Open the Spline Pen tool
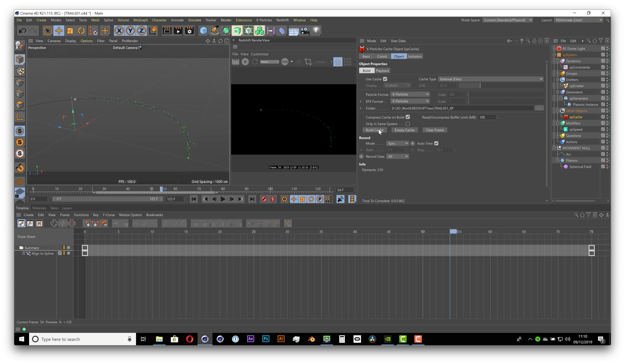The width and height of the screenshot is (625, 364). point(215,31)
